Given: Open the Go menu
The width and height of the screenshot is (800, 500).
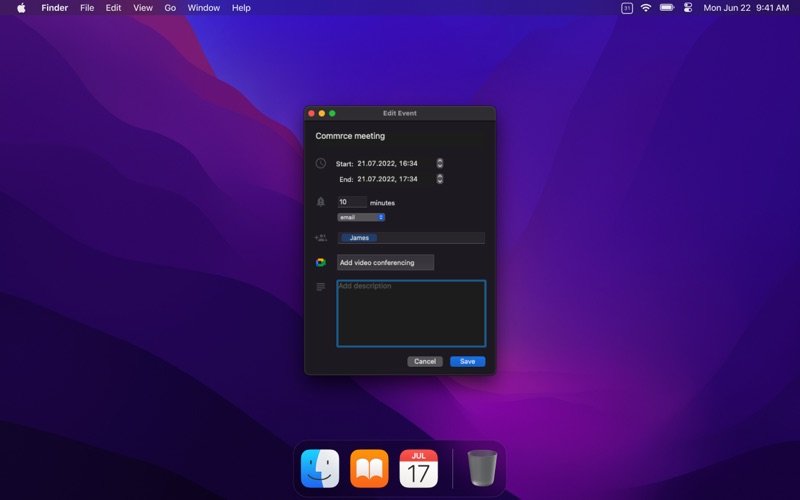Looking at the screenshot, I should [170, 8].
